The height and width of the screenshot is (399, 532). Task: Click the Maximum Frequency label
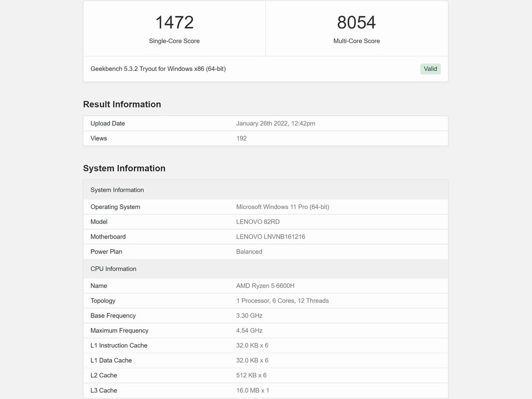[119, 330]
